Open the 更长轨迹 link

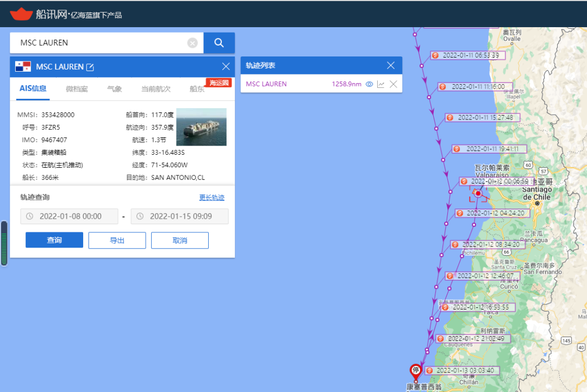click(212, 198)
